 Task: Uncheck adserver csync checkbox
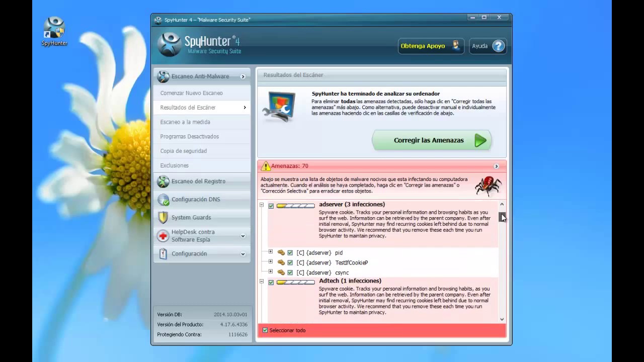290,273
